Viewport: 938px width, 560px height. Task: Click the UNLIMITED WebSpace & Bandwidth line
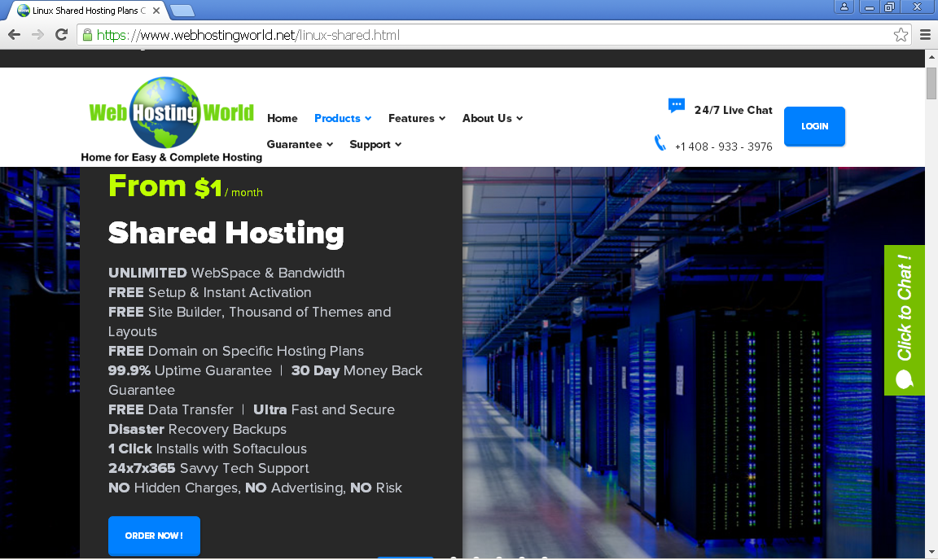(x=226, y=273)
